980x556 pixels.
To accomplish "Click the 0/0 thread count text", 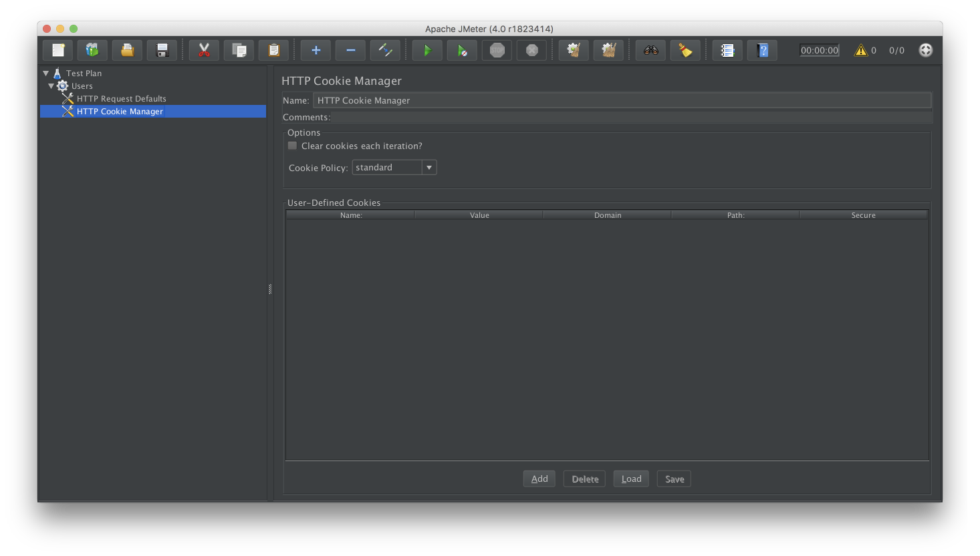I will click(896, 50).
